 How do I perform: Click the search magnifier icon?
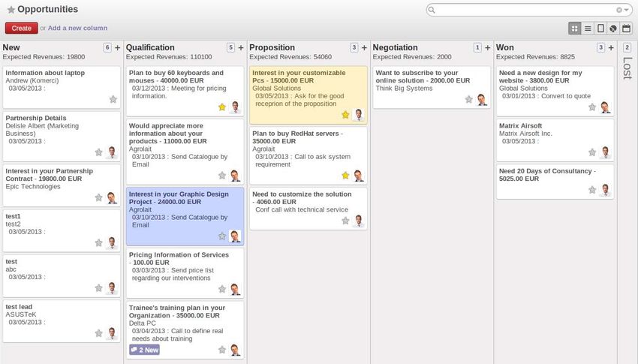click(x=432, y=10)
